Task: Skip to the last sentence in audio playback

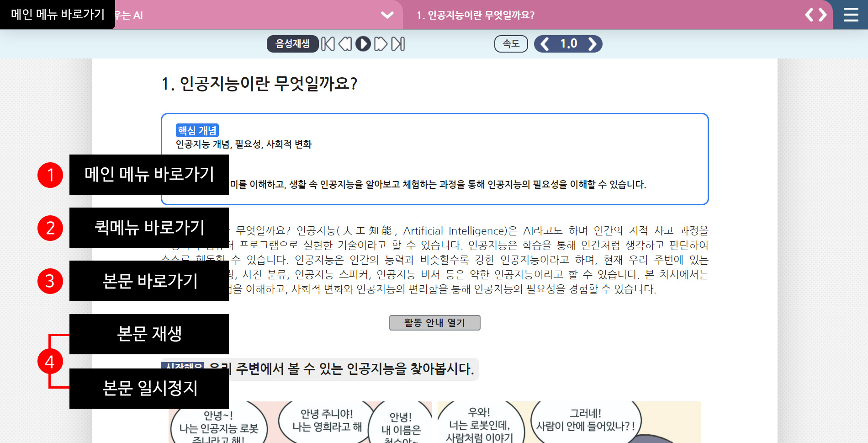Action: [398, 44]
